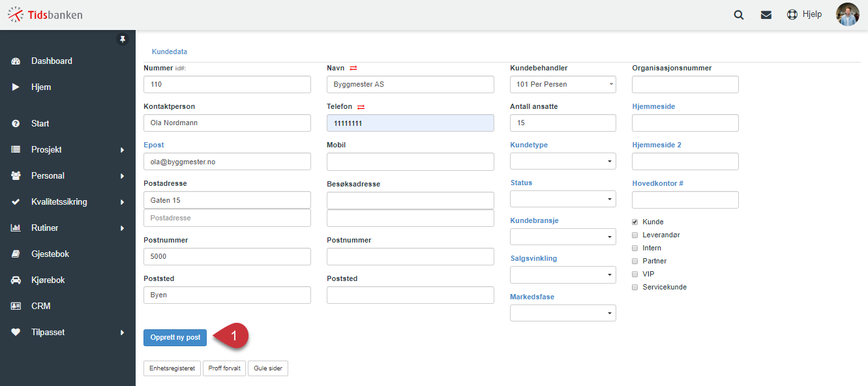Click the Hjelp link in header
Screen dimensions: 868x386
[812, 14]
